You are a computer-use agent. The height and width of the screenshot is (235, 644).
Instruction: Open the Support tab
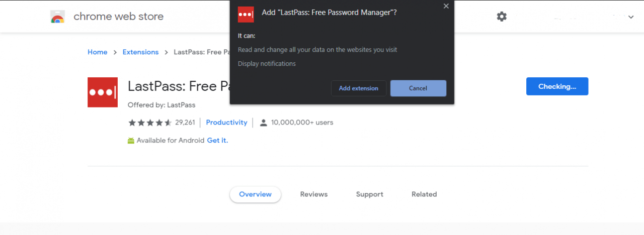369,194
